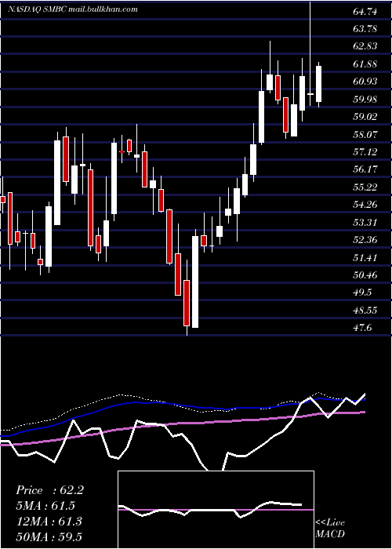Screen dimensions: 392x549
Task: Click inside the MACD inset chart box
Action: click(x=216, y=510)
